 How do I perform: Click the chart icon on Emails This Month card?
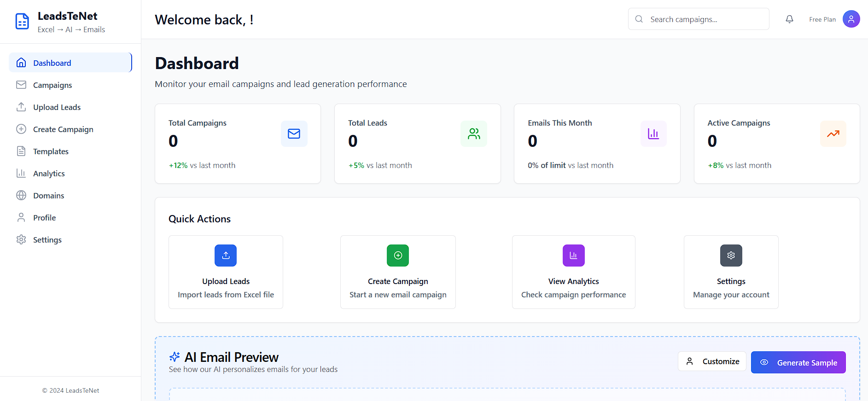[653, 134]
